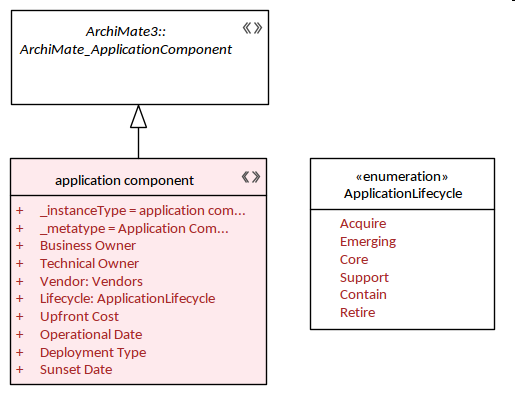515x399 pixels.
Task: Select the ApplicationLifecycle enumeration header
Action: [x=402, y=184]
